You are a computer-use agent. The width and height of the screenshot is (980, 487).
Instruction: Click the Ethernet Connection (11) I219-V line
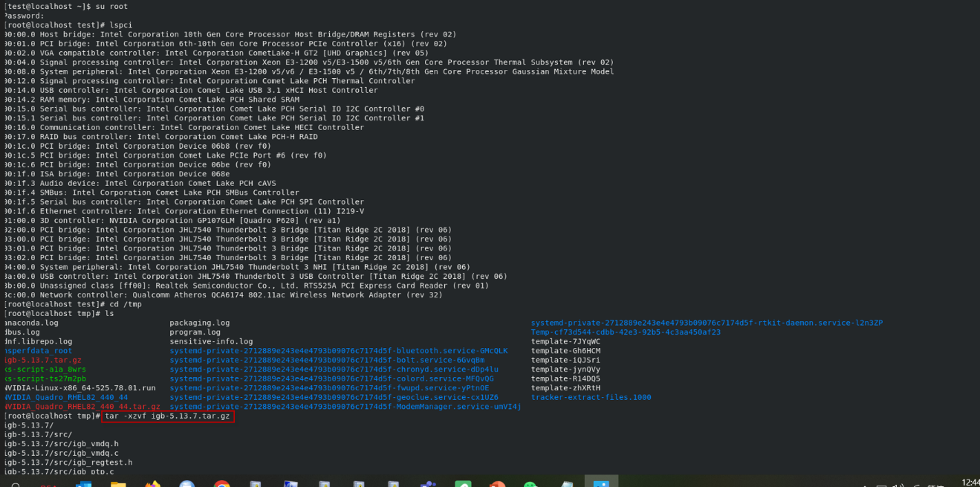[184, 211]
